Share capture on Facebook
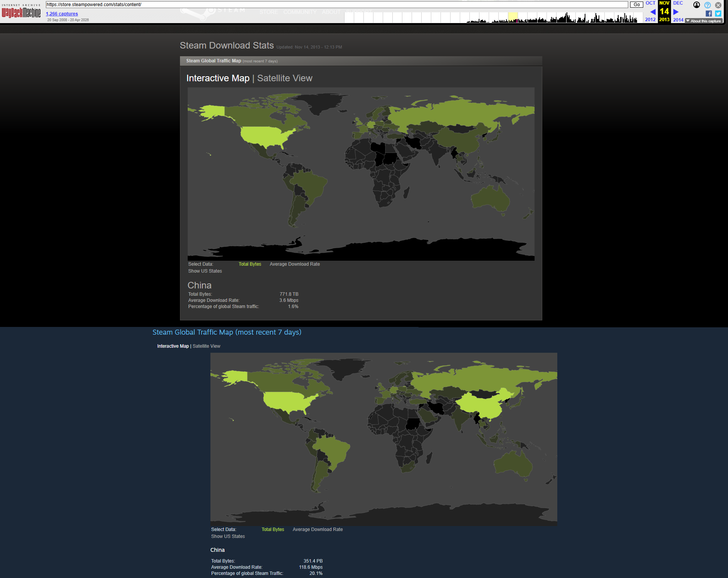The width and height of the screenshot is (728, 578). [x=709, y=13]
